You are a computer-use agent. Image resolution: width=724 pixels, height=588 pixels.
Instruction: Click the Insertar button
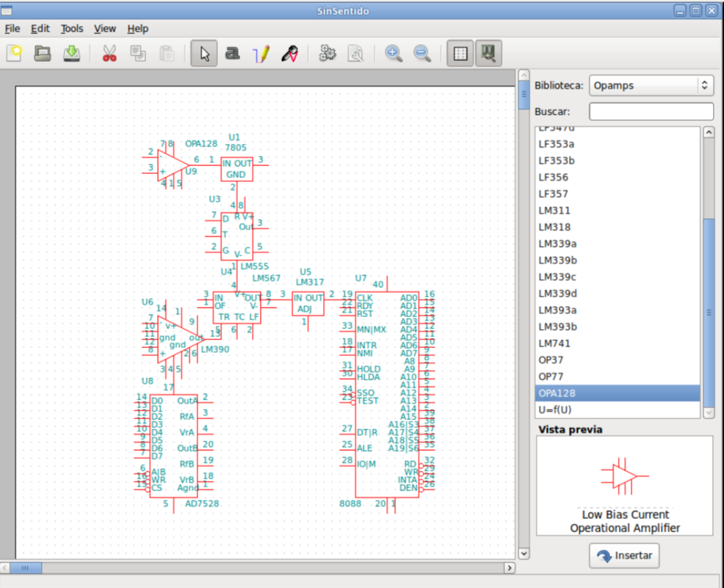tap(624, 555)
